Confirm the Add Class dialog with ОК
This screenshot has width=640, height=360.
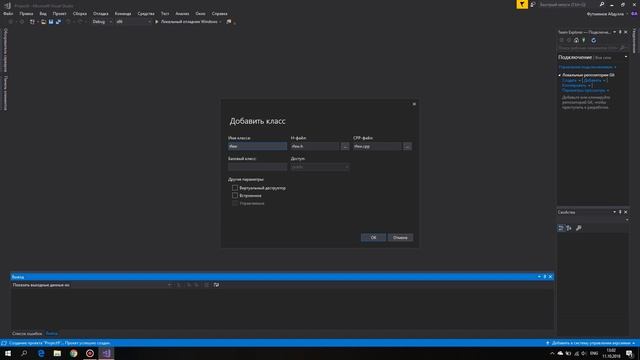[x=373, y=238]
